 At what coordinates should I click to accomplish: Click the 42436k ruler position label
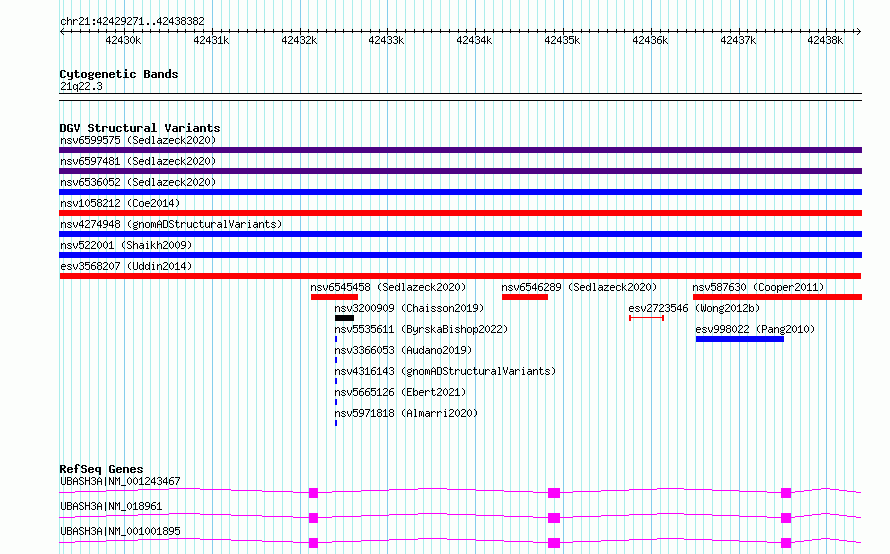point(650,40)
